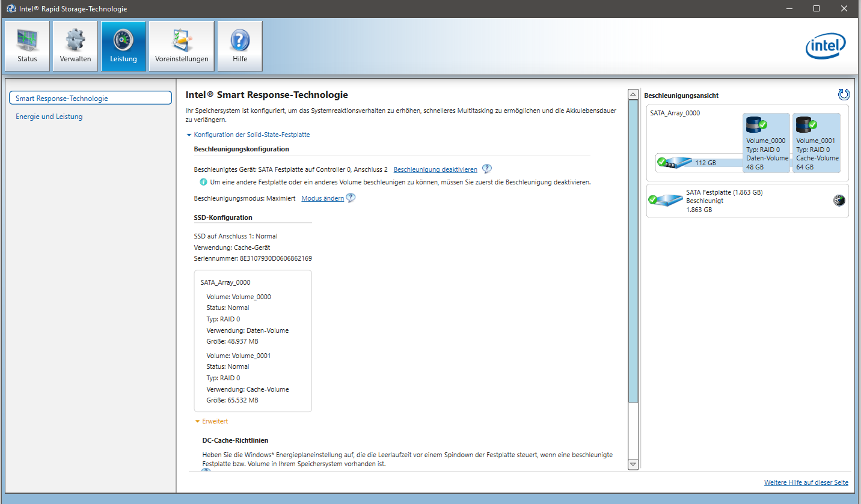
Task: Click the accelerated gauge icon on SATA Festplatte
Action: (839, 201)
